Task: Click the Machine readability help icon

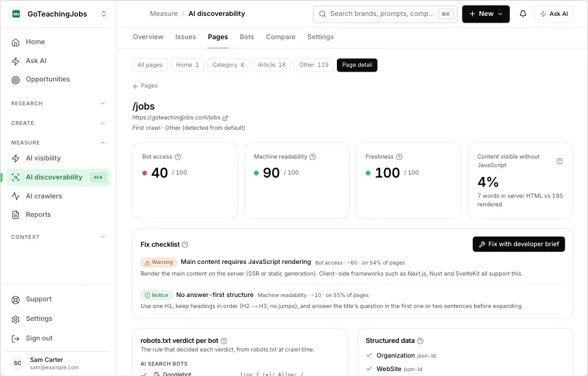Action: point(313,157)
